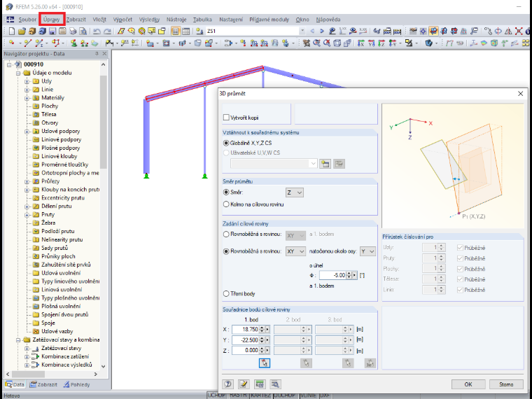Click OK in the 3D průmět dialog

coord(468,384)
